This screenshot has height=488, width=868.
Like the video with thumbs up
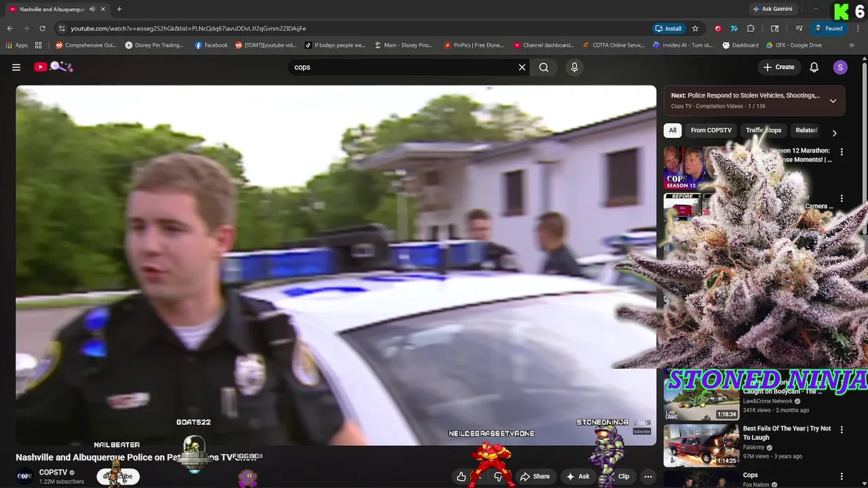[x=461, y=476]
